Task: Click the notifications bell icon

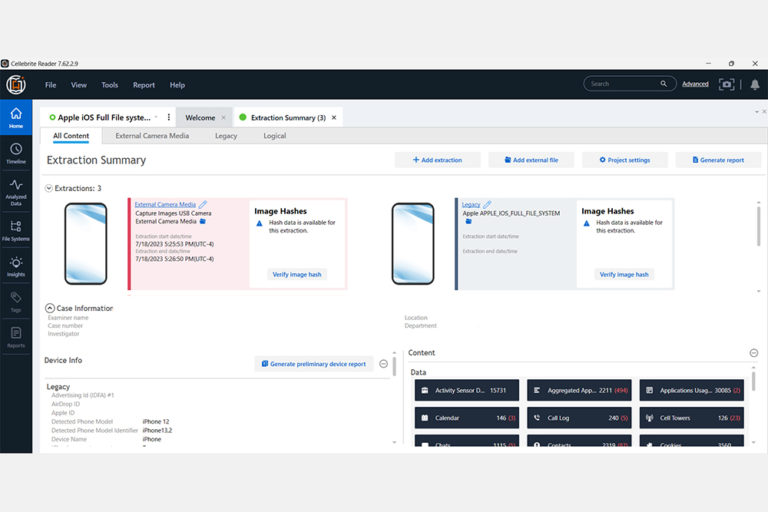Action: 754,84
